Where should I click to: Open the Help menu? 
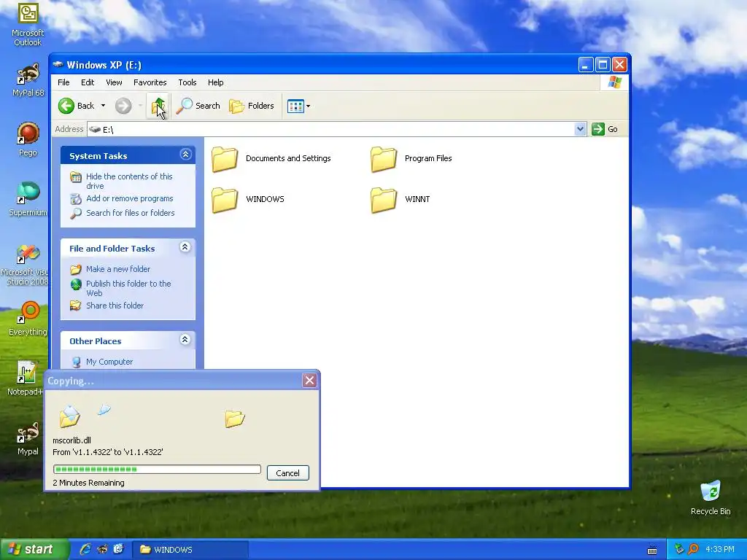coord(215,82)
